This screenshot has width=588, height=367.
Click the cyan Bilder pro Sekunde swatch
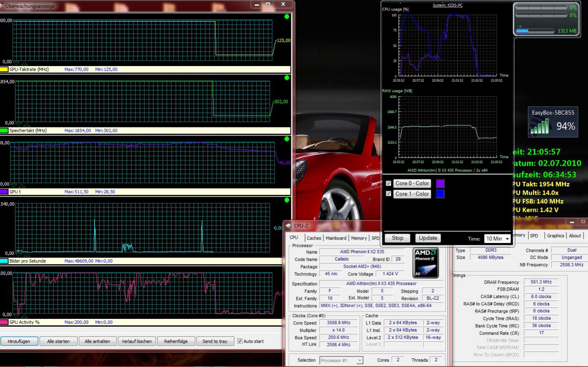coord(4,261)
